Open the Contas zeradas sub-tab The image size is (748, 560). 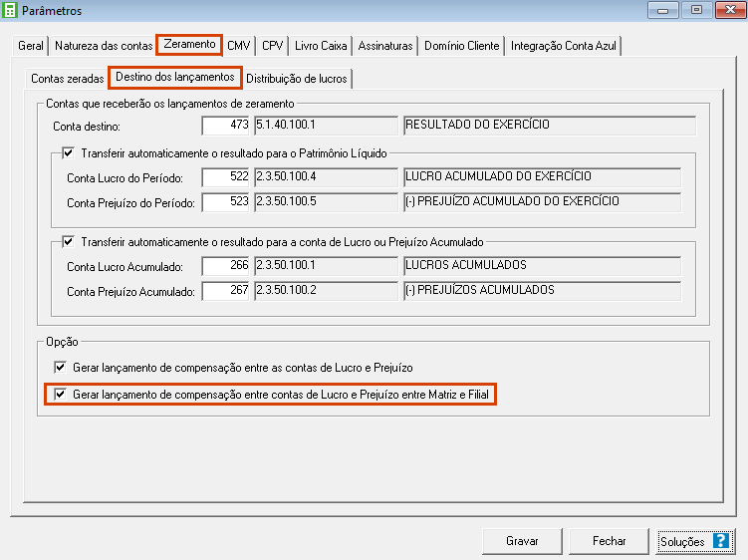67,79
